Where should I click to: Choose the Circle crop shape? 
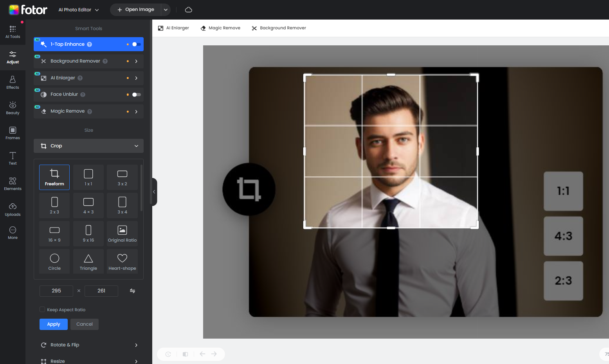pyautogui.click(x=54, y=262)
